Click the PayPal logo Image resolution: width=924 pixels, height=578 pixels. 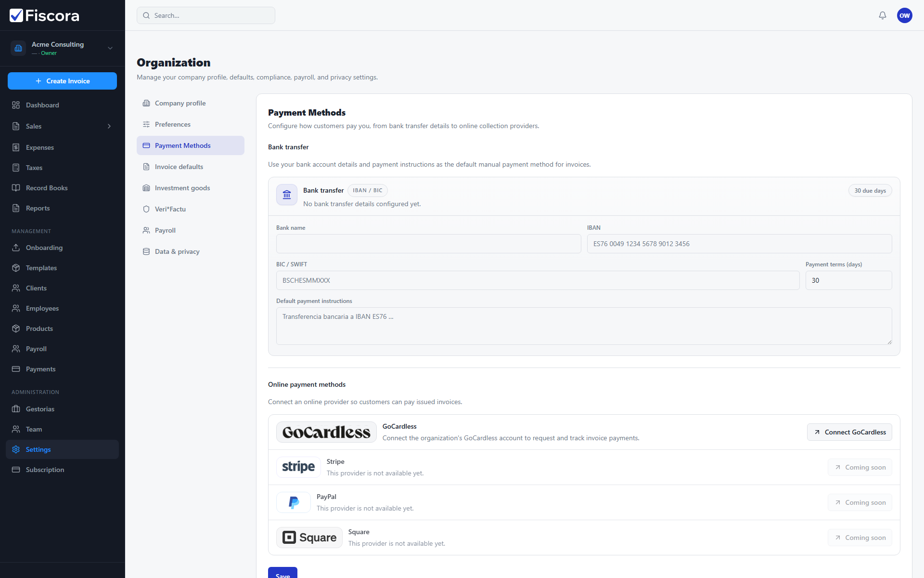(x=294, y=502)
